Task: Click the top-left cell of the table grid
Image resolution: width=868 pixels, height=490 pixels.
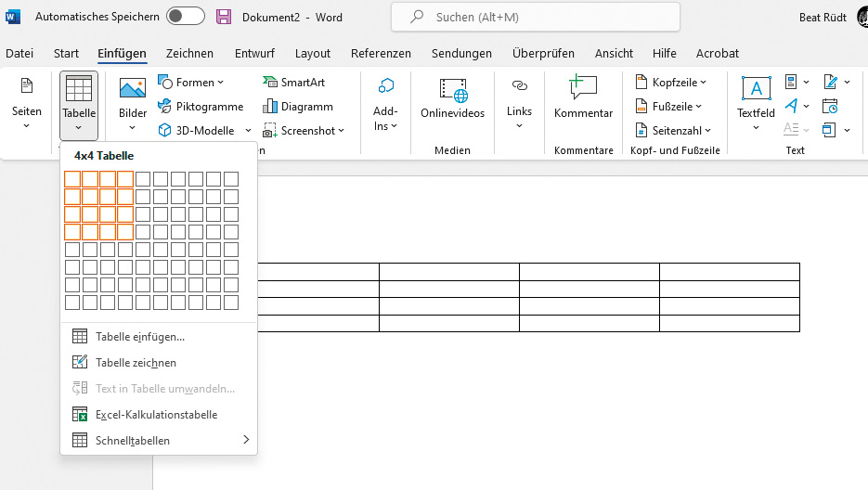Action: click(x=72, y=179)
